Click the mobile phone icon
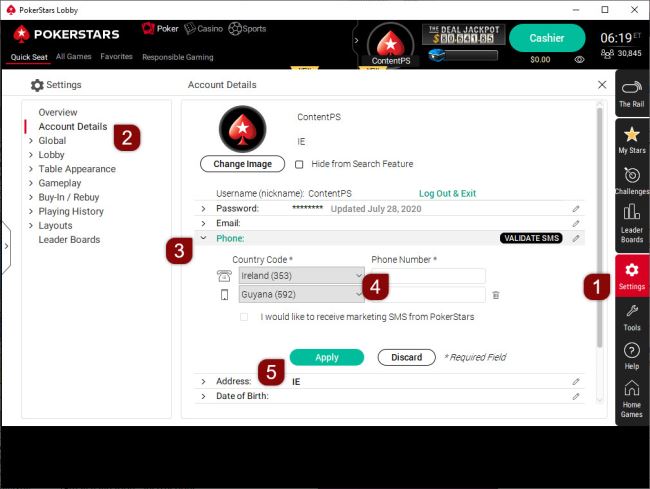The height and width of the screenshot is (489, 650). (224, 295)
